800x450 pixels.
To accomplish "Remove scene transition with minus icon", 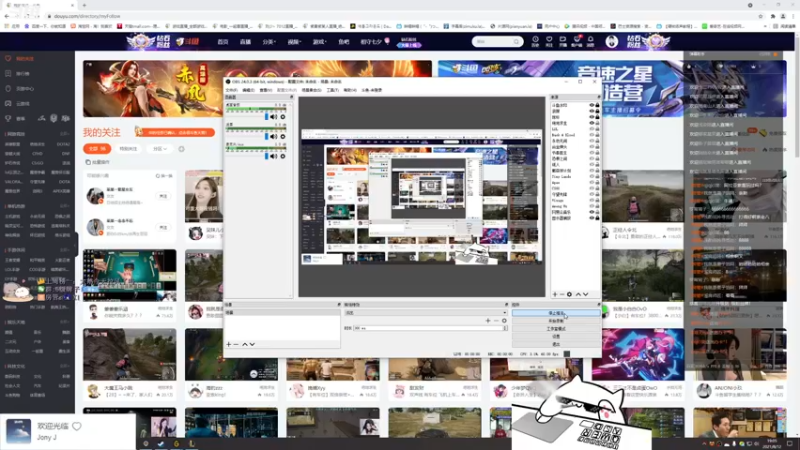I will [x=496, y=321].
